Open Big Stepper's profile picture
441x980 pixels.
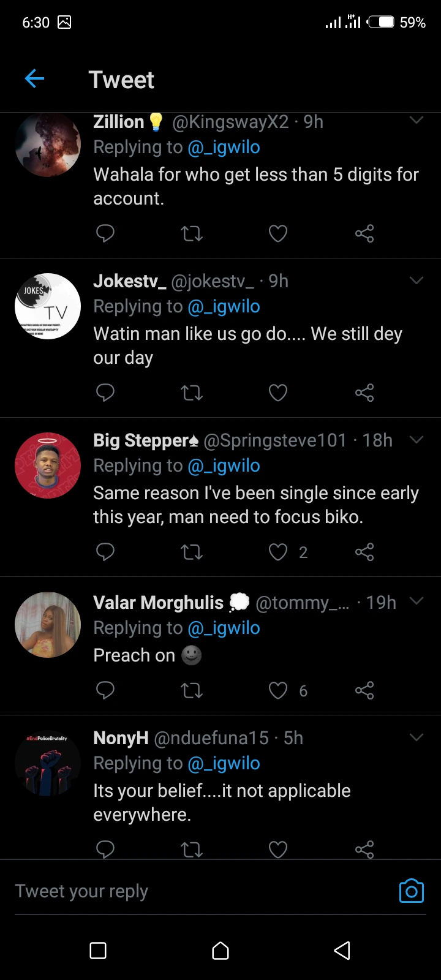click(x=48, y=466)
